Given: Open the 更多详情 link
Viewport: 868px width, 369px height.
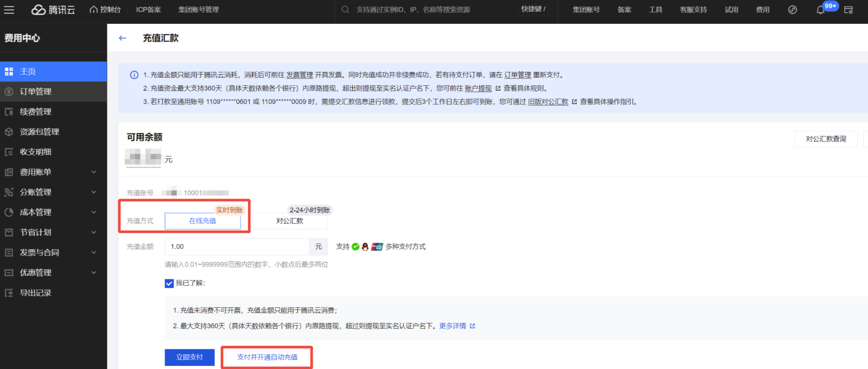Looking at the screenshot, I should pos(453,326).
